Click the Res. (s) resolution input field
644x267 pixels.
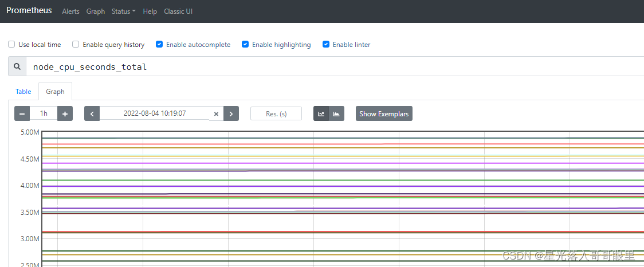(276, 113)
